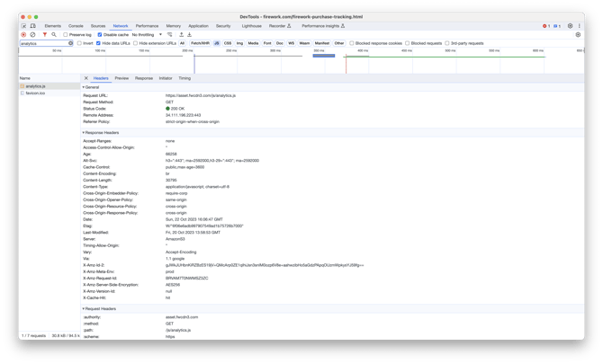Select the Fetch/XHR filter button

(x=200, y=42)
